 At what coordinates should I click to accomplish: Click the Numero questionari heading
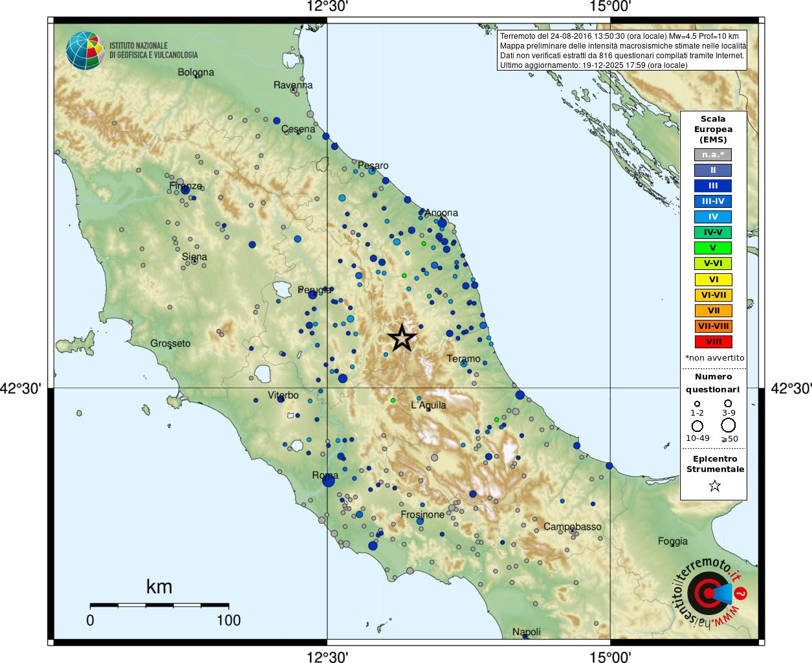click(x=714, y=383)
